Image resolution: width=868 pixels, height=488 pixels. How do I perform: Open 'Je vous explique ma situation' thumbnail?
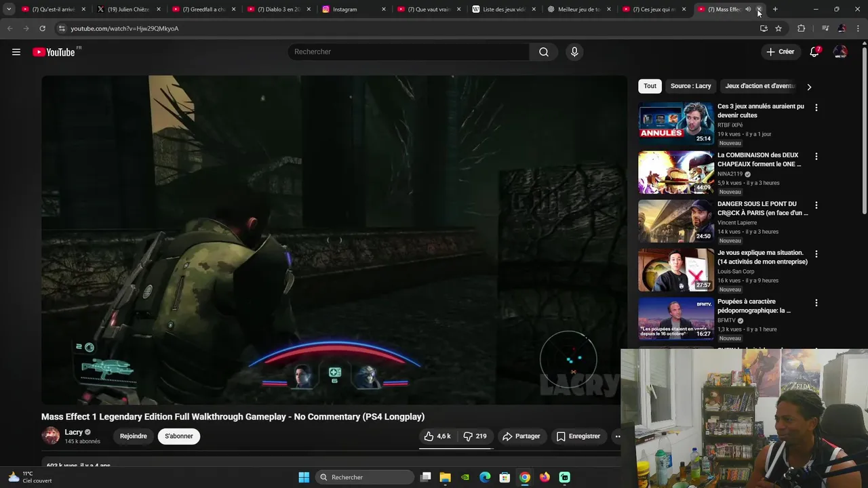[x=676, y=270]
